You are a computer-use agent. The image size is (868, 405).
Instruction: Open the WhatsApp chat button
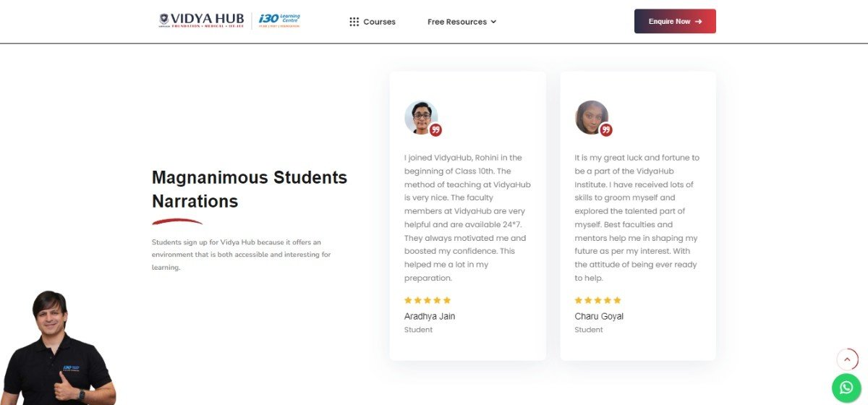[x=846, y=388]
